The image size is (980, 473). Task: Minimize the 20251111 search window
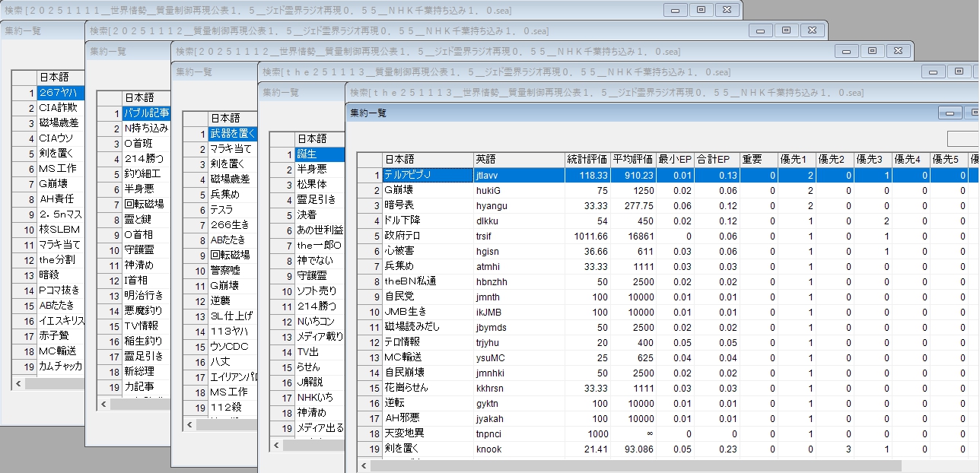click(675, 10)
